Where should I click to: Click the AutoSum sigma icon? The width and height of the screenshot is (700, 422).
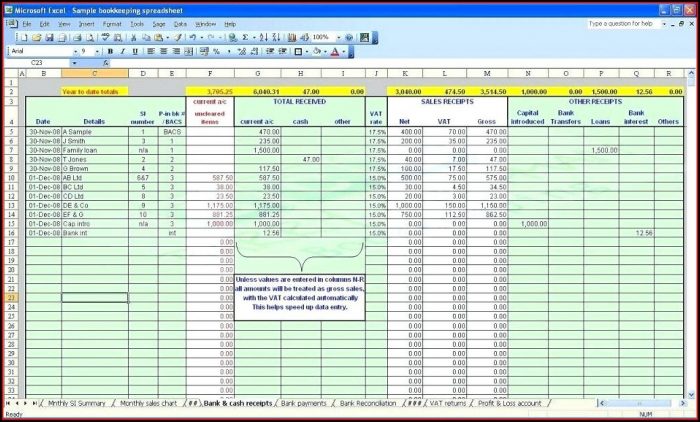click(x=245, y=38)
